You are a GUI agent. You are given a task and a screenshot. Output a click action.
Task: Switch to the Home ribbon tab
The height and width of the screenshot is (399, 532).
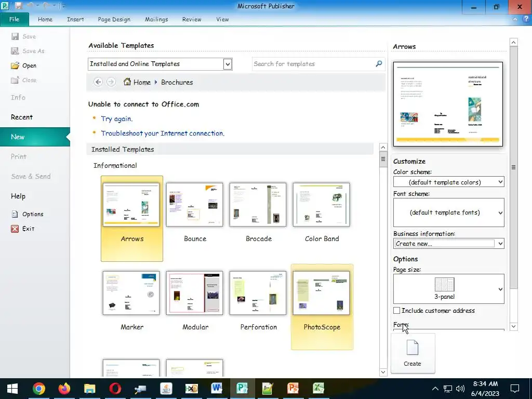click(x=45, y=19)
